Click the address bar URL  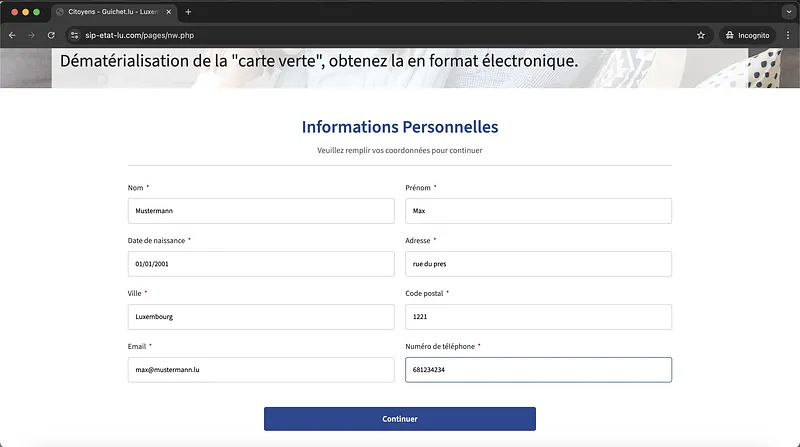pyautogui.click(x=139, y=35)
